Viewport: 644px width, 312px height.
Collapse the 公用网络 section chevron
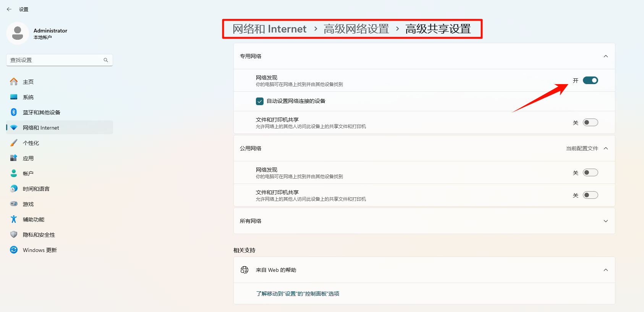point(606,148)
